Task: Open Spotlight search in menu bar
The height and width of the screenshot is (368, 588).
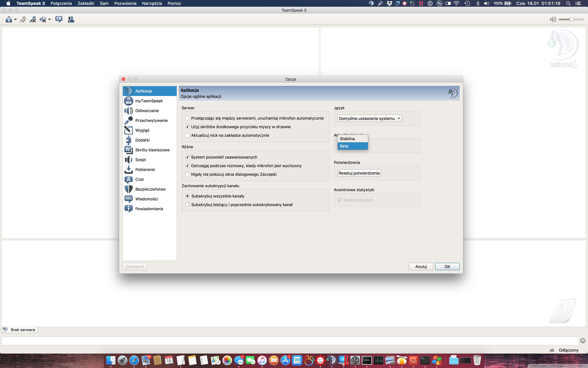Action: tap(568, 3)
